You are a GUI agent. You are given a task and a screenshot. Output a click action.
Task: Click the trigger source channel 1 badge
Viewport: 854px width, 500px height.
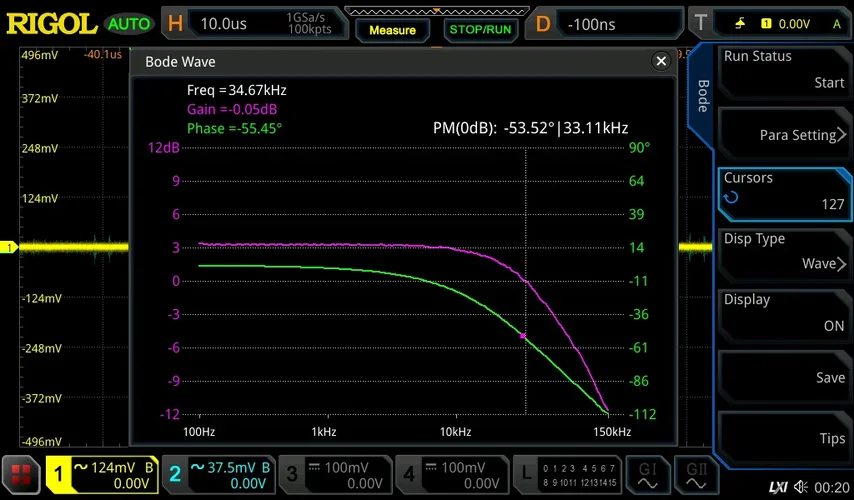tap(766, 23)
